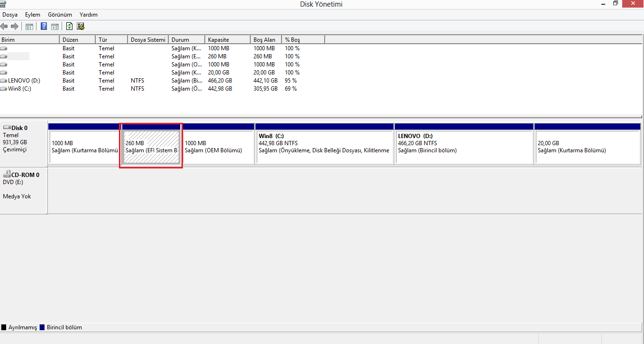Click the Forward arrow toolbar icon
This screenshot has height=344, width=644.
[x=15, y=26]
